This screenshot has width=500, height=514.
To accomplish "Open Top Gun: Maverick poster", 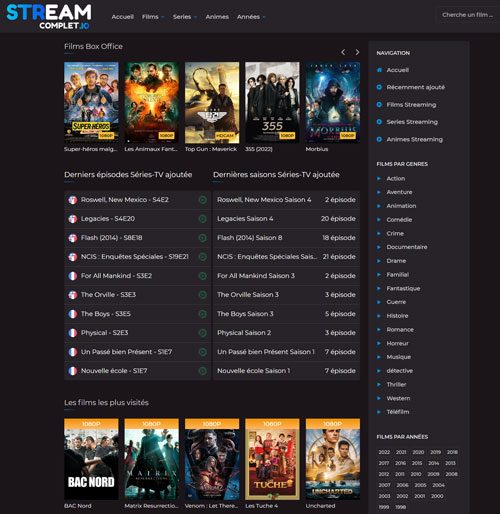I will click(x=212, y=103).
